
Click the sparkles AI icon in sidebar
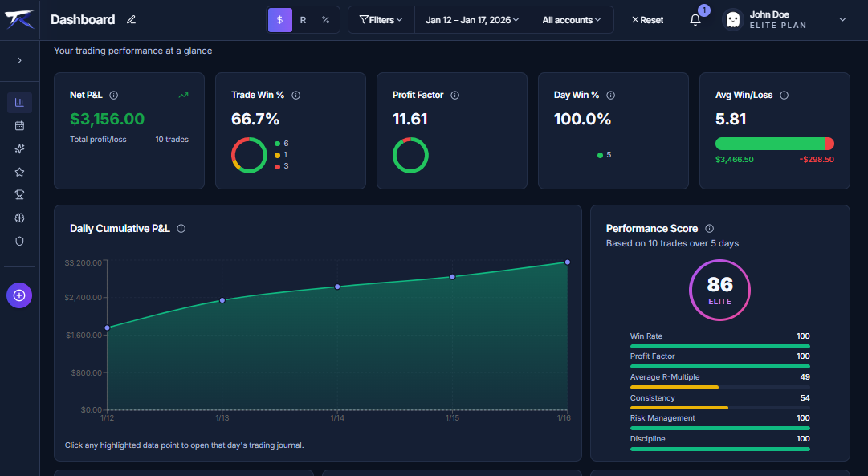(19, 149)
